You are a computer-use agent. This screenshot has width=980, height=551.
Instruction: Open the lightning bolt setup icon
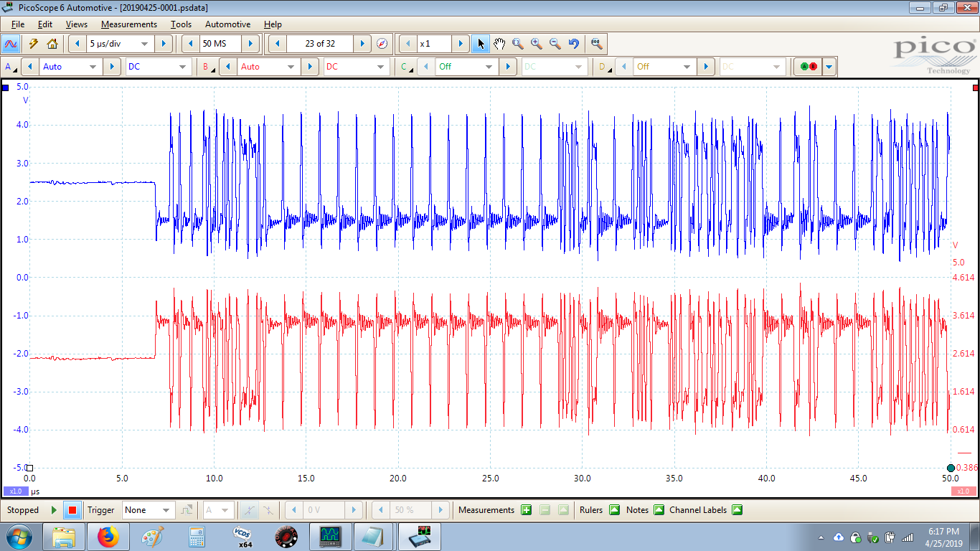[x=33, y=44]
